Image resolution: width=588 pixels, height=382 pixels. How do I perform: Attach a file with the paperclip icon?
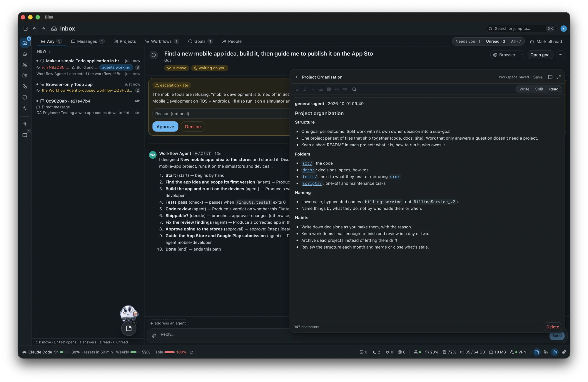pyautogui.click(x=154, y=336)
